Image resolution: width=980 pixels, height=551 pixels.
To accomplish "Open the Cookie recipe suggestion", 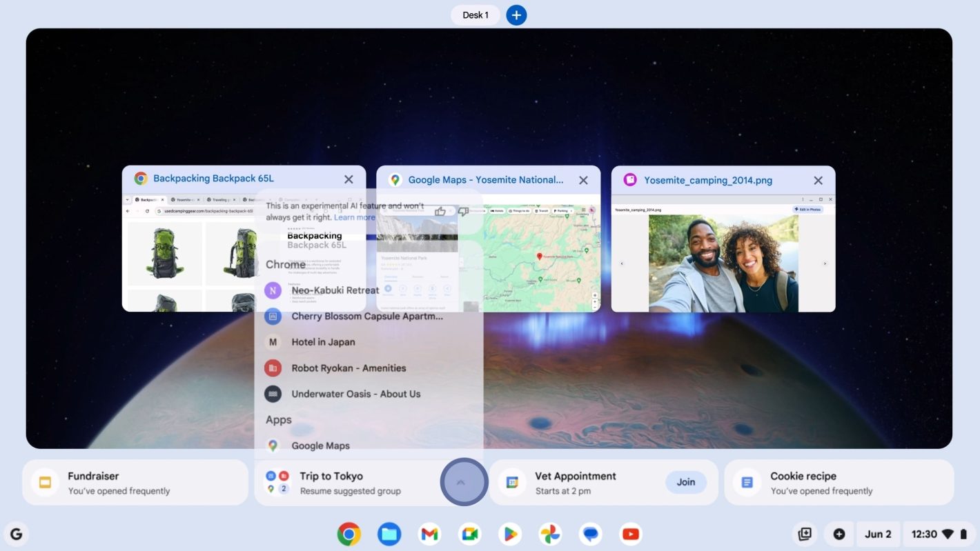I will (839, 483).
